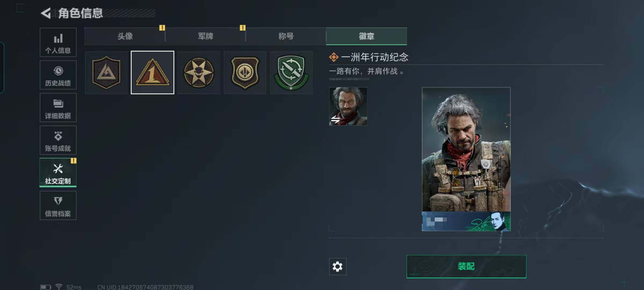Open the 历史战绩 history section
This screenshot has height=290, width=644.
click(x=58, y=75)
